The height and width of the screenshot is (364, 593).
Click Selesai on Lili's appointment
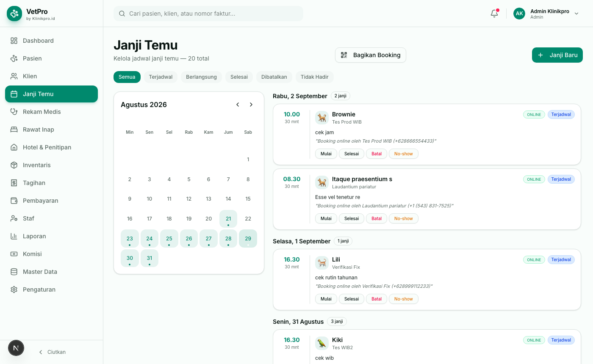352,299
